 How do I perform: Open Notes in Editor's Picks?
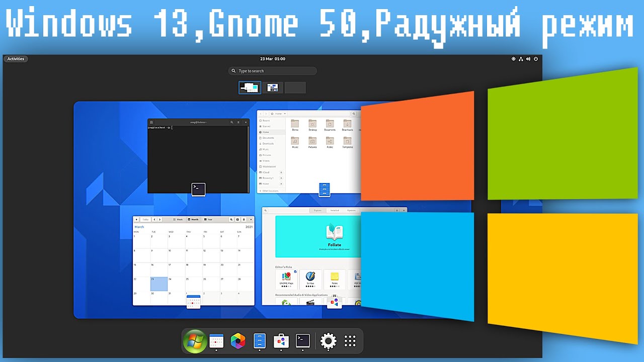tap(335, 279)
